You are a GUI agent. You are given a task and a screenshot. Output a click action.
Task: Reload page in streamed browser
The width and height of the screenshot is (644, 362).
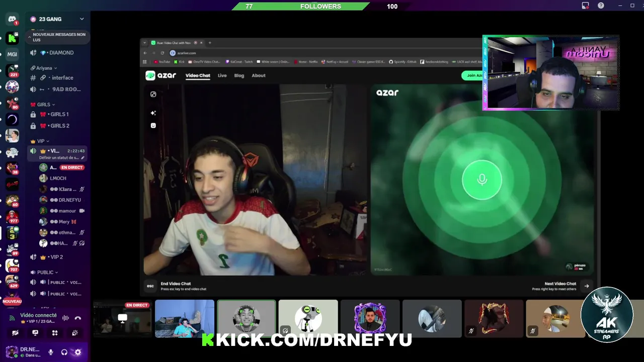pos(162,53)
